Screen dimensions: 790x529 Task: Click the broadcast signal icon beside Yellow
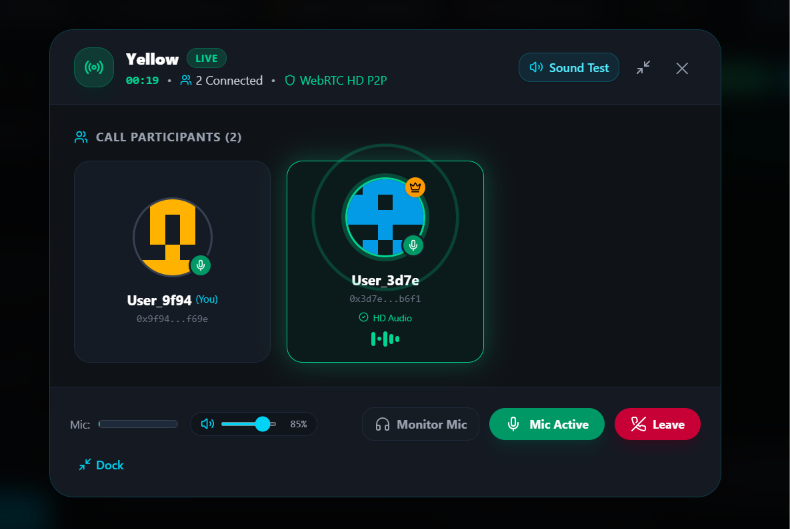pos(94,67)
